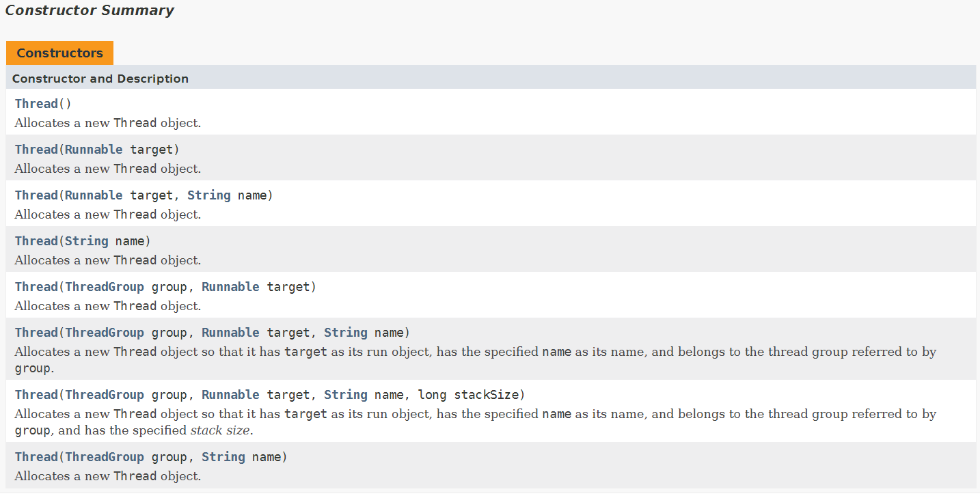Screen dimensions: 980x498
Task: Click ThreadGroup type in constructor with stackSize
Action: (x=105, y=395)
